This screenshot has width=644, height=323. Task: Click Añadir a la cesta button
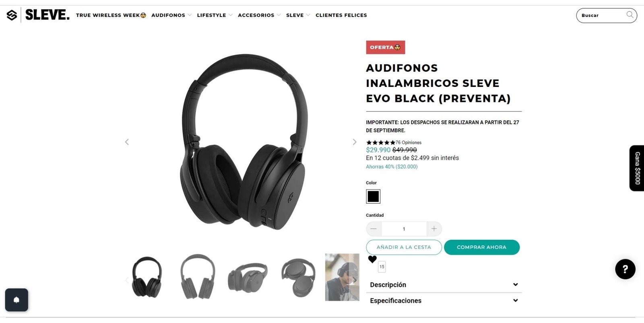pyautogui.click(x=404, y=247)
